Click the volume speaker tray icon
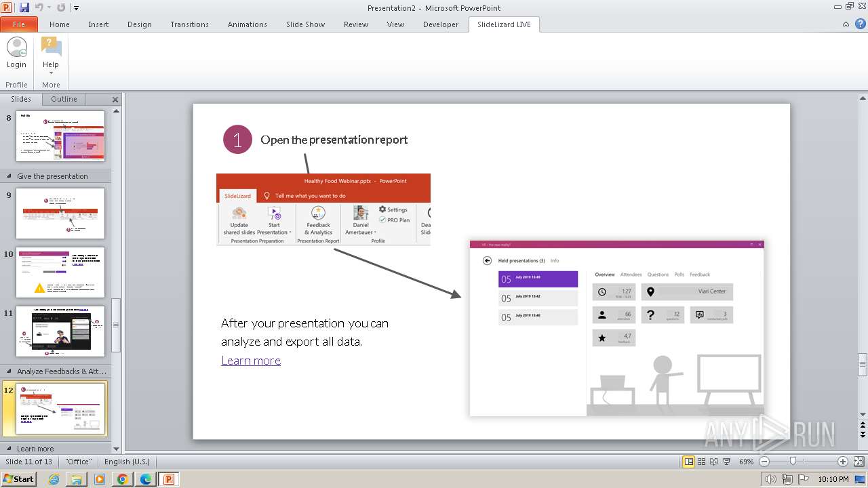 point(772,479)
